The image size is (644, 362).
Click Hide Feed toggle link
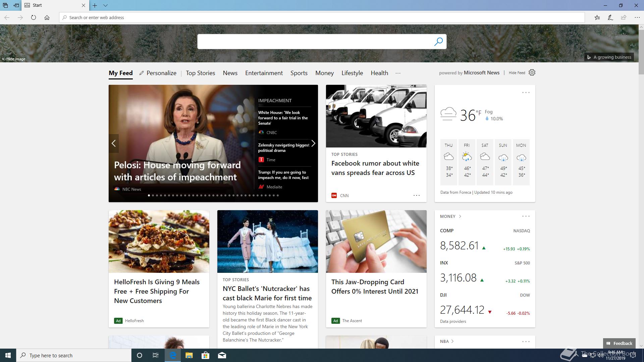coord(517,73)
